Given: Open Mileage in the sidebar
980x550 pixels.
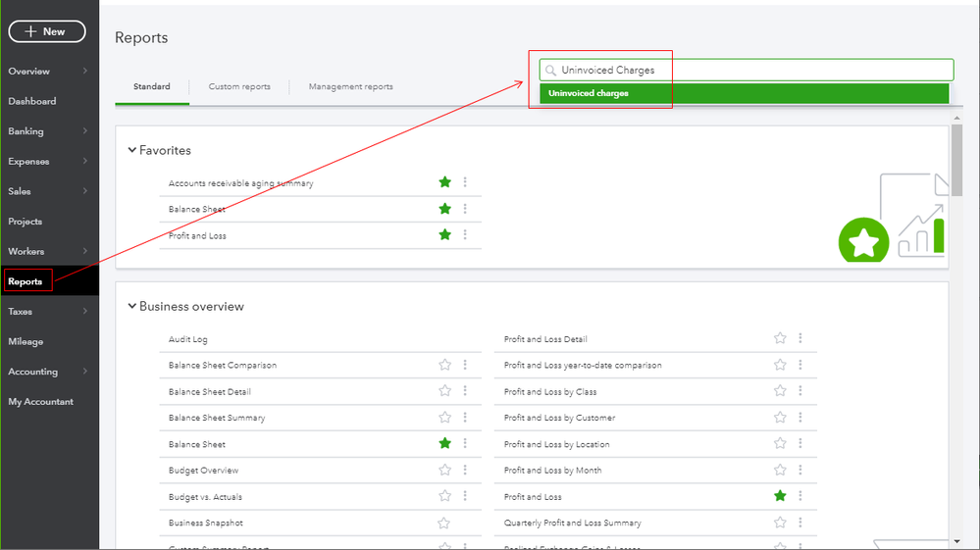Looking at the screenshot, I should (26, 341).
